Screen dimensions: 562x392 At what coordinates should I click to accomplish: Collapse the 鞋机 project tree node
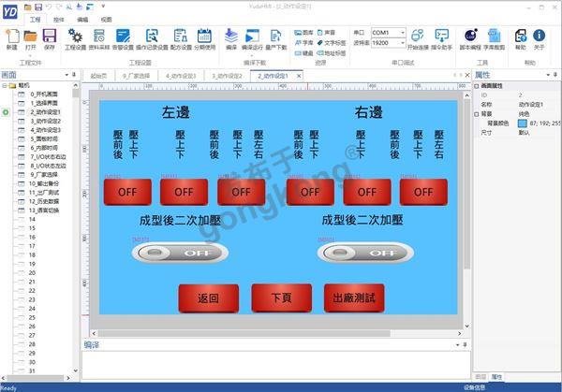coord(6,85)
